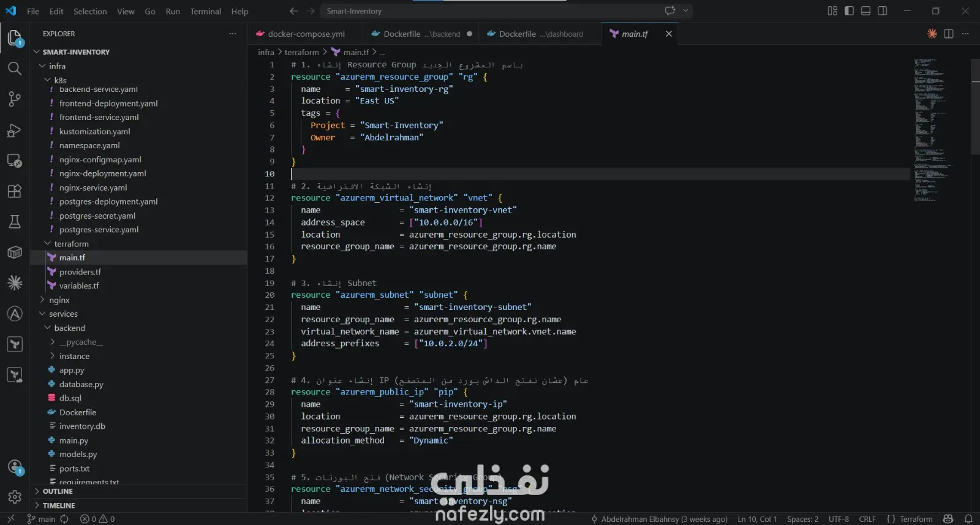Open the Source Control view icon

tap(15, 99)
